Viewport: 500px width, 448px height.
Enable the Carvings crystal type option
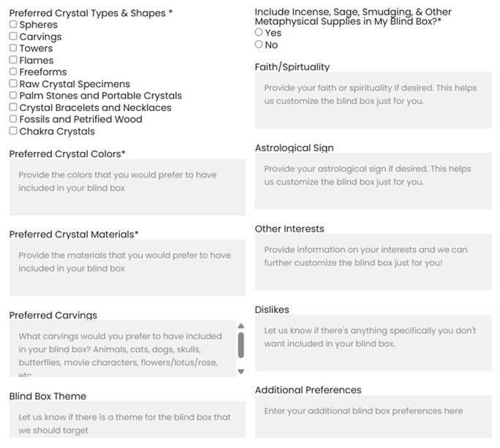click(13, 37)
